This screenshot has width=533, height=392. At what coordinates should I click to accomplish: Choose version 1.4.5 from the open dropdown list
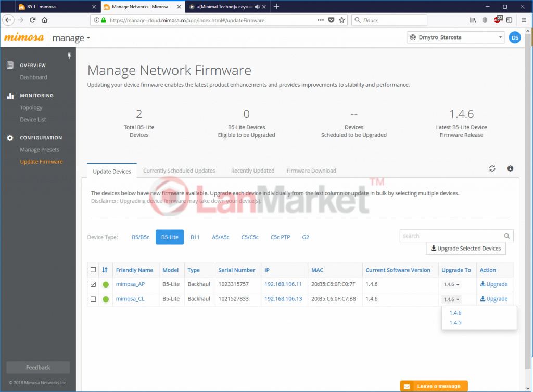455,323
